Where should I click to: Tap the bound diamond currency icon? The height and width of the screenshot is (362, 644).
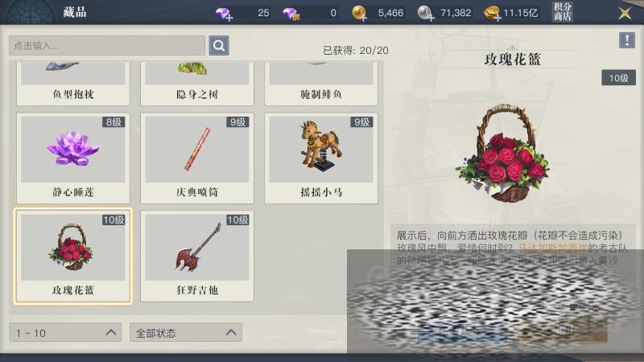point(291,13)
